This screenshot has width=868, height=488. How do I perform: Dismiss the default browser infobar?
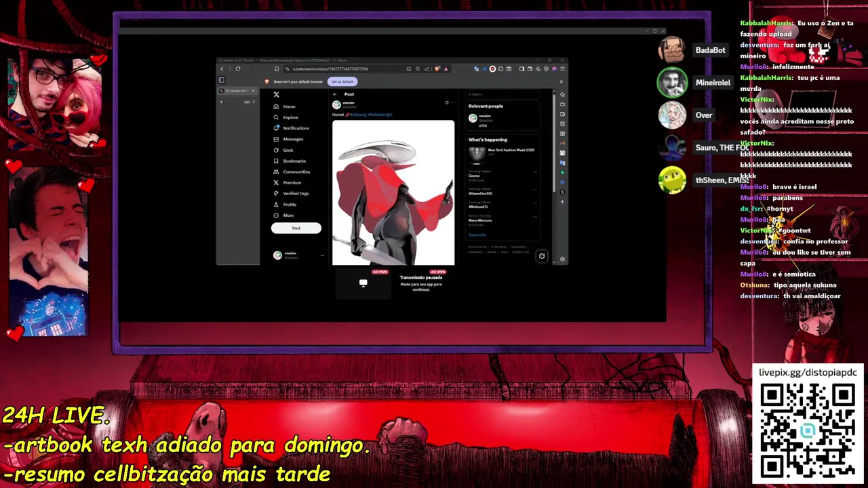coord(561,81)
